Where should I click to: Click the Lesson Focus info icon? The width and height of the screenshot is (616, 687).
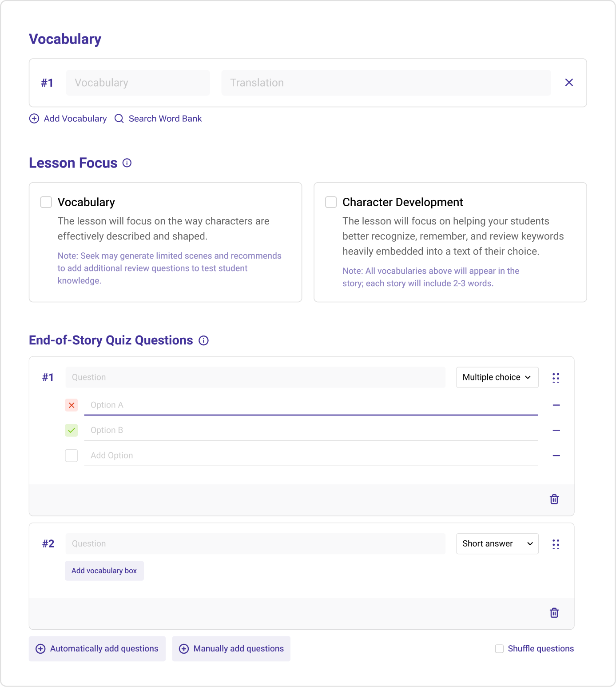click(x=127, y=163)
